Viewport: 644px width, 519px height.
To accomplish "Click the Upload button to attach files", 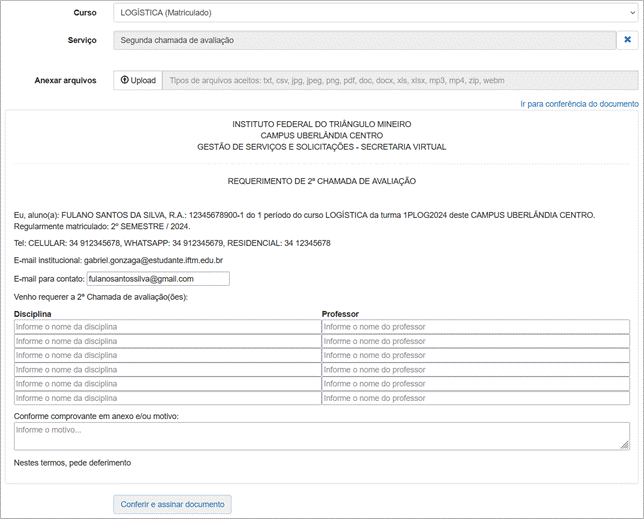I will click(138, 80).
